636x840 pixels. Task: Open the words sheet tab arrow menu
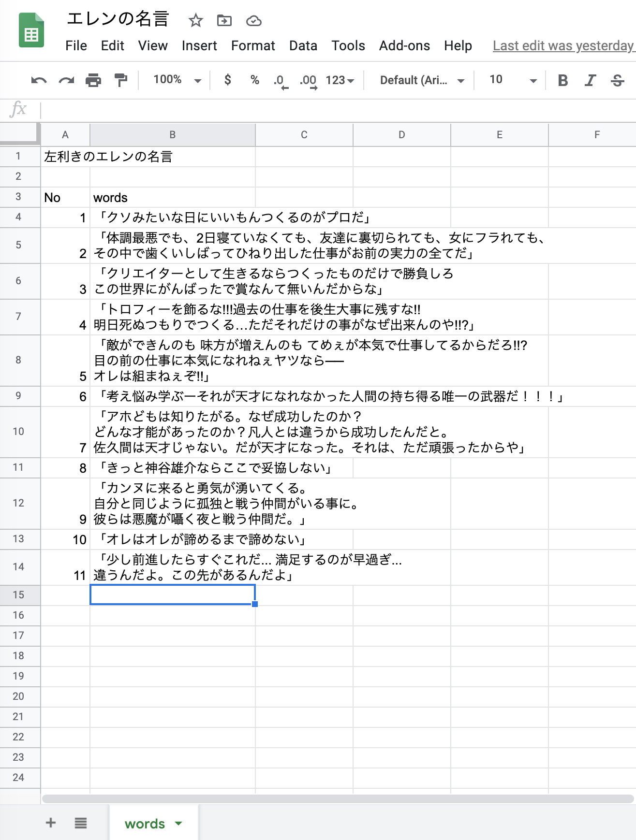pos(178,824)
